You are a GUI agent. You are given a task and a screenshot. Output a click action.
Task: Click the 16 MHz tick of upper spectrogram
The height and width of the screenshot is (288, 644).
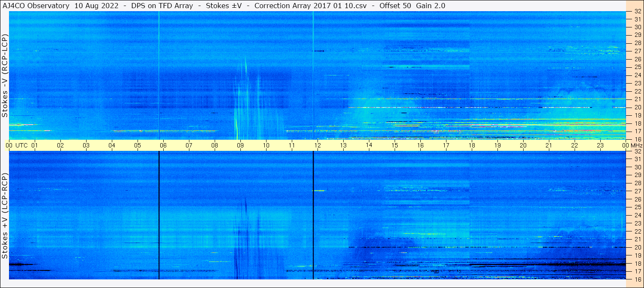pos(637,139)
